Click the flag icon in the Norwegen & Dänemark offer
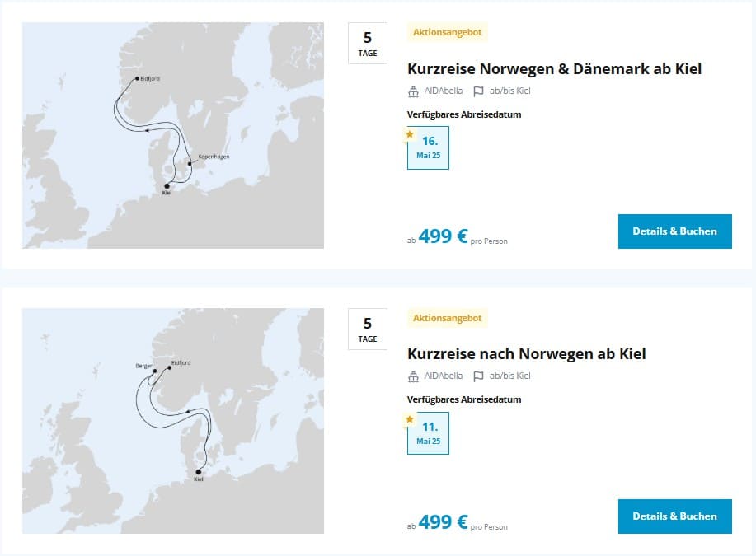The image size is (756, 556). [478, 91]
